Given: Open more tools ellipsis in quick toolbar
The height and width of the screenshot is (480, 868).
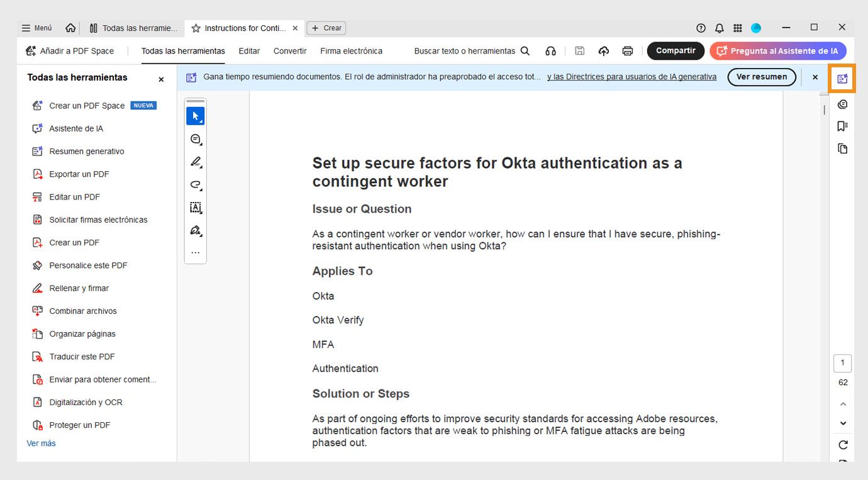Looking at the screenshot, I should coord(195,253).
